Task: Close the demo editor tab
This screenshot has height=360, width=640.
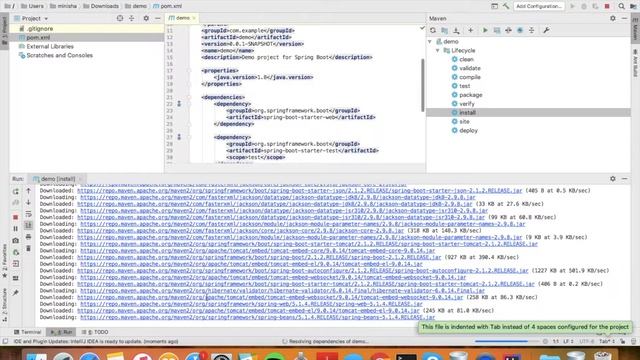Action: click(194, 18)
